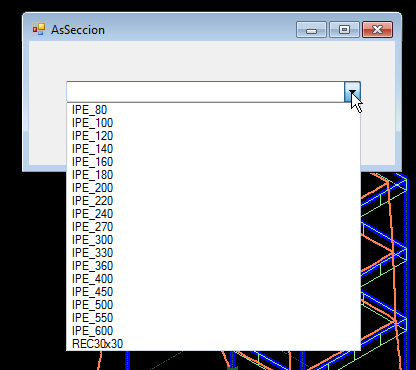Select IPE_400 in the list
Viewport: 416px width, 370px height.
(213, 279)
